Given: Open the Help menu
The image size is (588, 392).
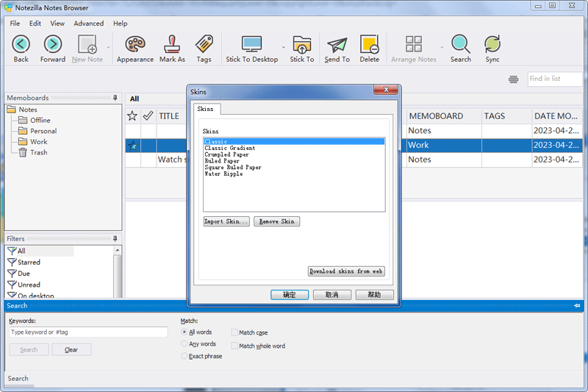Looking at the screenshot, I should (x=121, y=24).
